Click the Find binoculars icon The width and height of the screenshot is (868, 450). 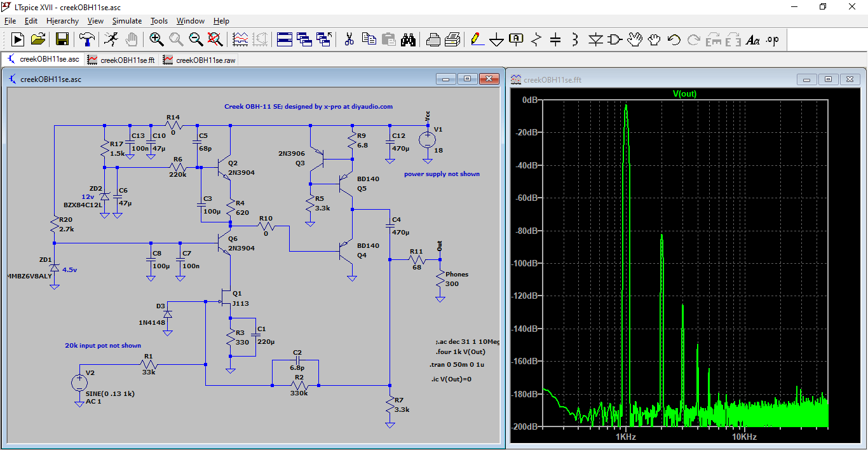pos(409,39)
